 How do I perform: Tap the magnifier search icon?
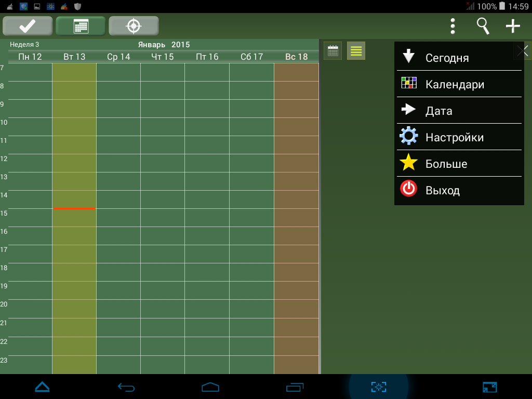(483, 26)
